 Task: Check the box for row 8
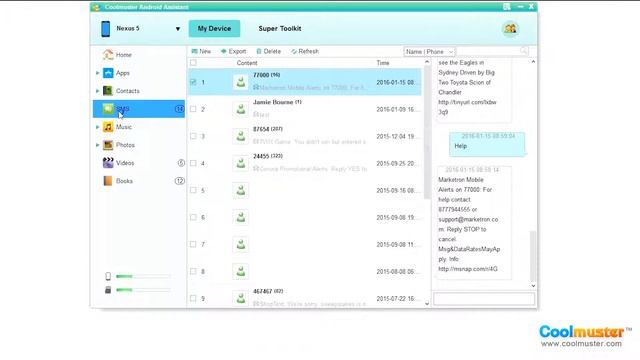193,271
